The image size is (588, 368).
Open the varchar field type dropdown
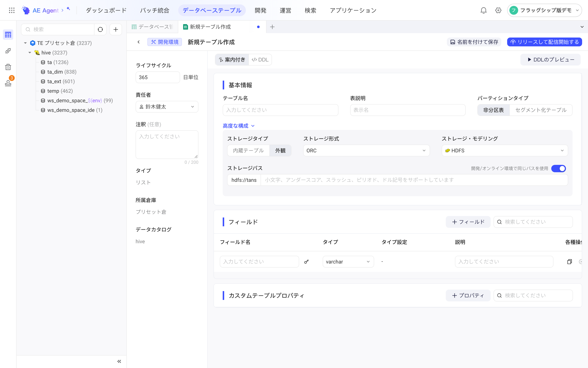348,262
